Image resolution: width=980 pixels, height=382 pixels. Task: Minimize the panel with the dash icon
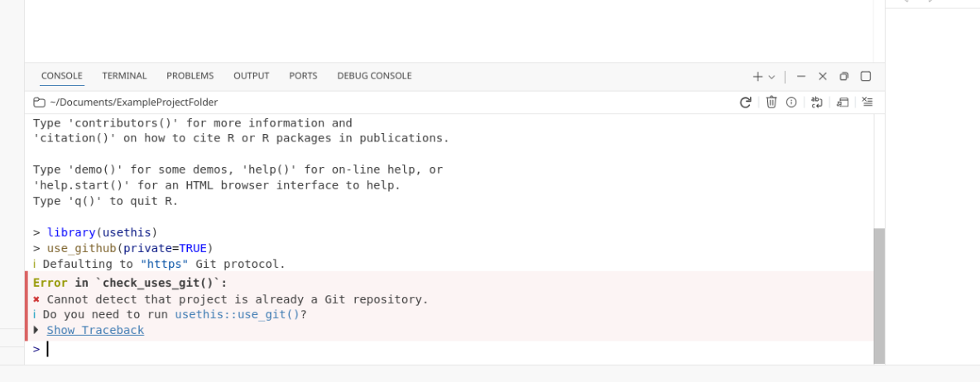pyautogui.click(x=801, y=76)
